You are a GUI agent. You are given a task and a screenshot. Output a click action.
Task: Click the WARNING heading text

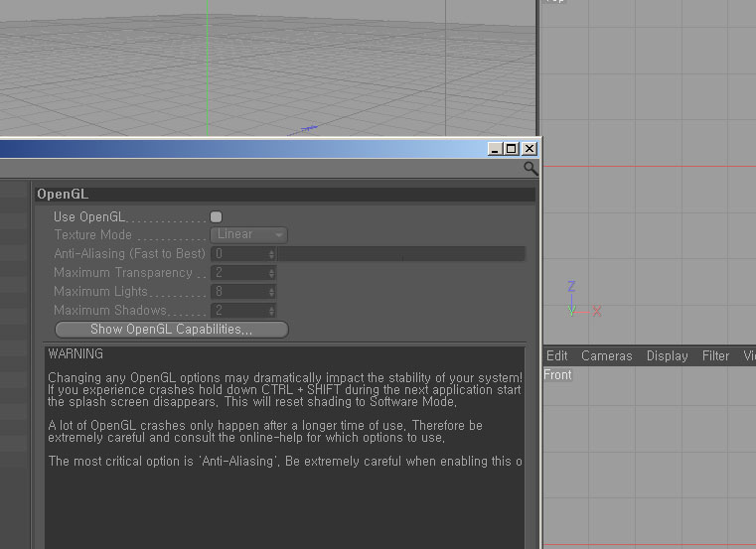click(76, 353)
